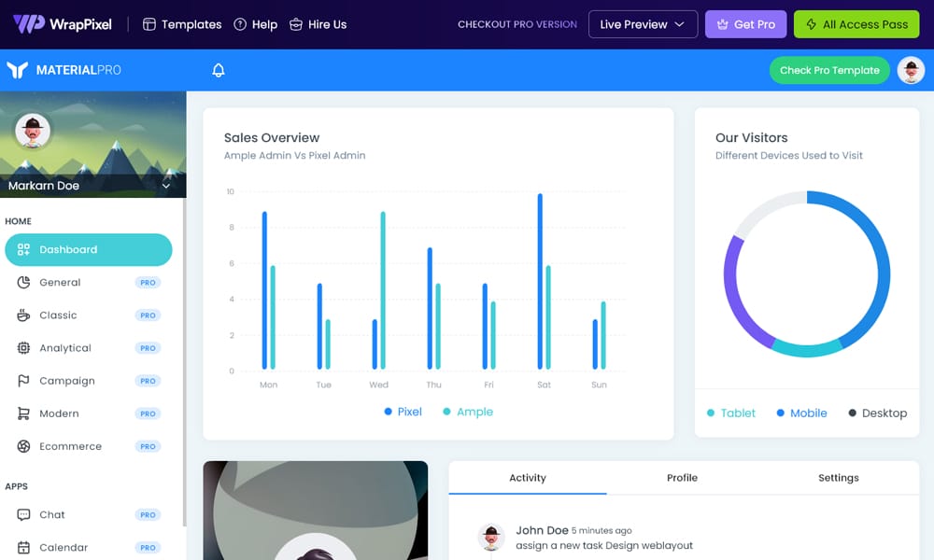Click the profile card cover image
The height and width of the screenshot is (560, 934).
pos(315,510)
